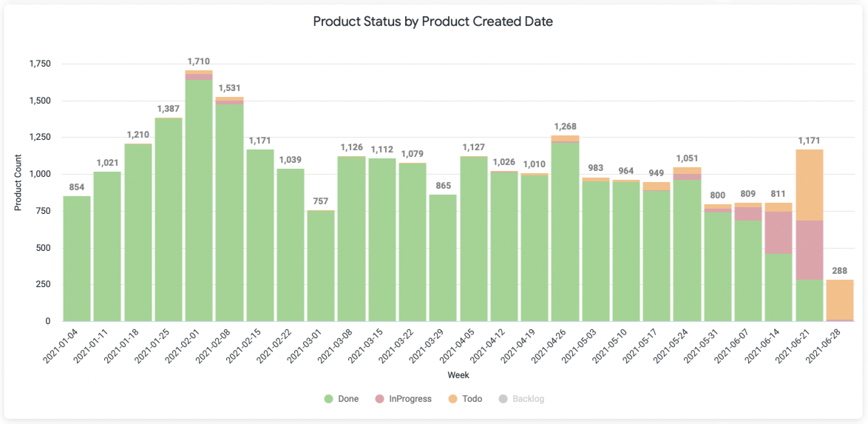
Task: Click the green Done legend circle
Action: coord(328,399)
